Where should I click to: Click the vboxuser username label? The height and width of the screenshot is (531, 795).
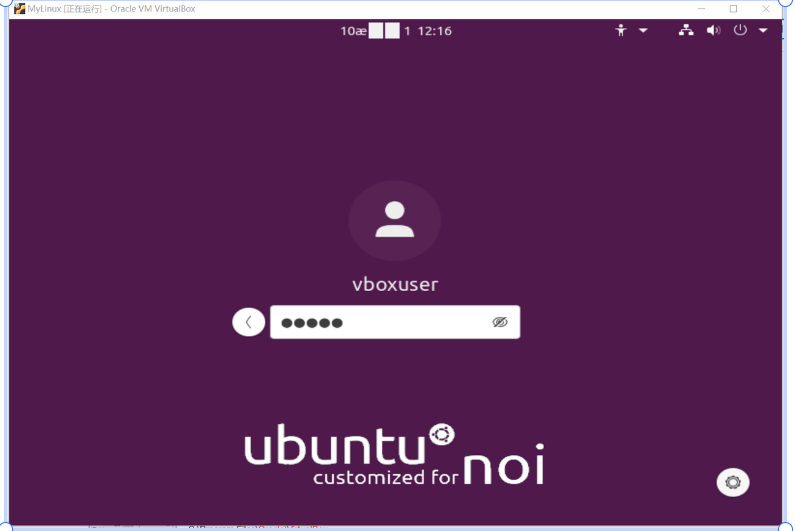click(395, 285)
